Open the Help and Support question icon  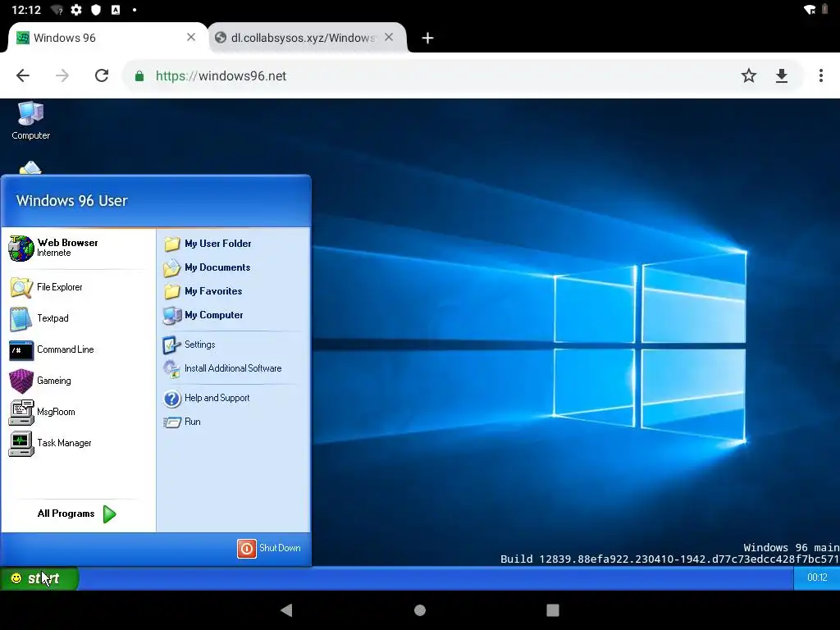pyautogui.click(x=172, y=398)
